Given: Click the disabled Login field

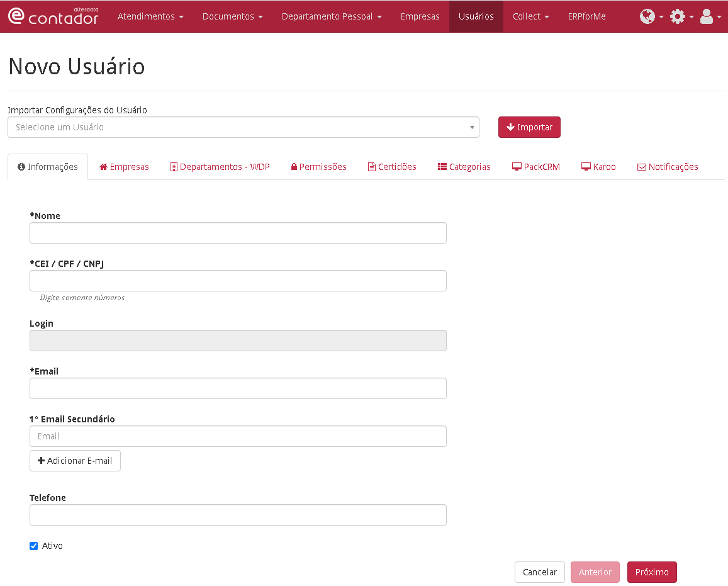Looking at the screenshot, I should click(238, 341).
